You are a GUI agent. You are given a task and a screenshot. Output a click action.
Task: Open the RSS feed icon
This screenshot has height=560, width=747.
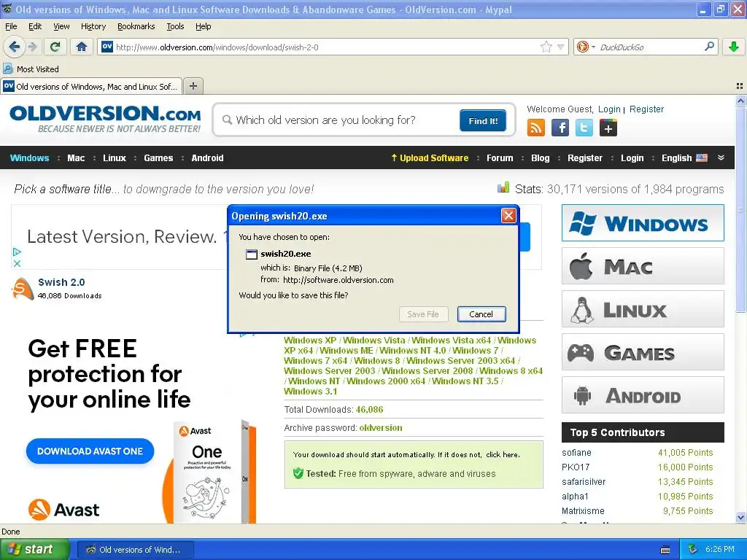click(x=536, y=128)
